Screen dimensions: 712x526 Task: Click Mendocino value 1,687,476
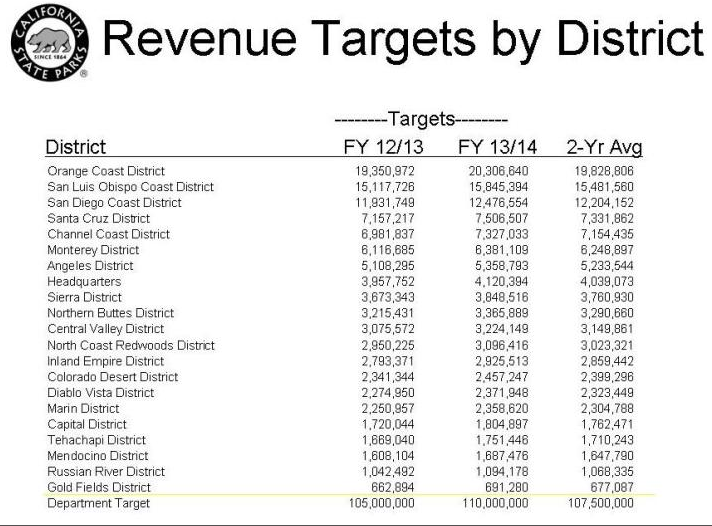coord(502,456)
